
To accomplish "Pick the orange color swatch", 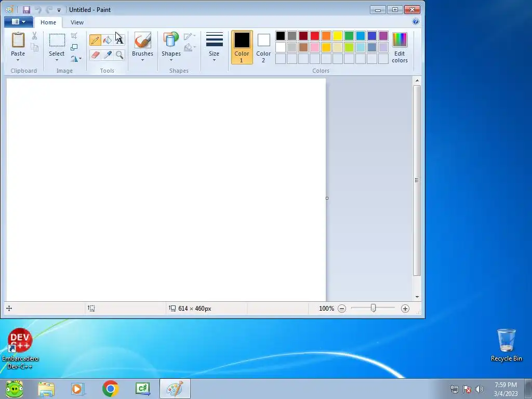I will tap(326, 36).
